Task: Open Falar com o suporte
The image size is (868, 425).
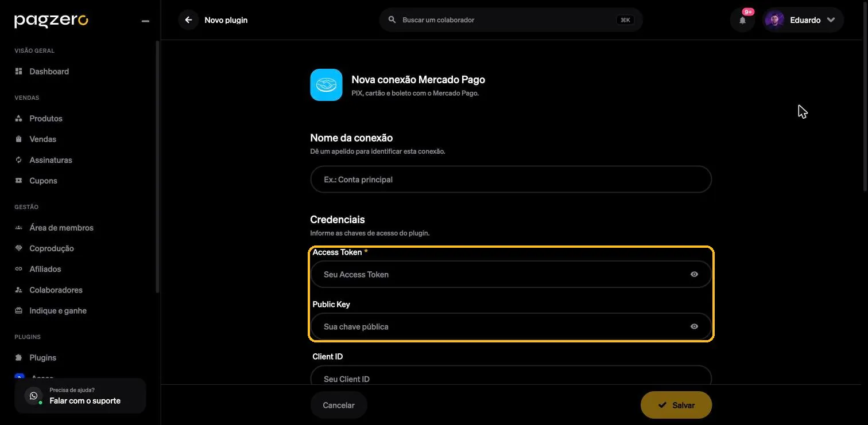Action: [80, 396]
